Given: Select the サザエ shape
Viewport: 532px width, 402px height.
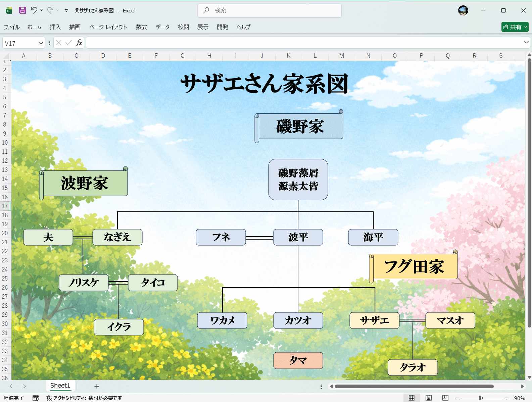Looking at the screenshot, I should pyautogui.click(x=375, y=320).
